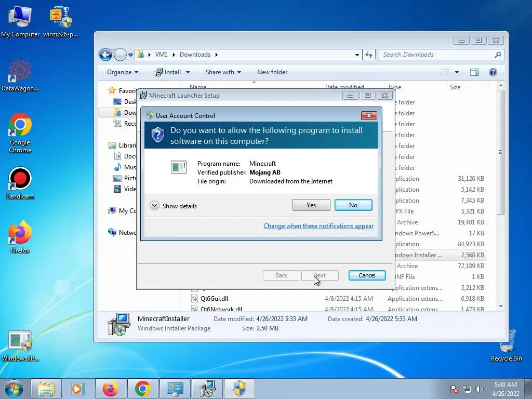Open volume speaker icon in tray
The image size is (532, 399).
480,389
